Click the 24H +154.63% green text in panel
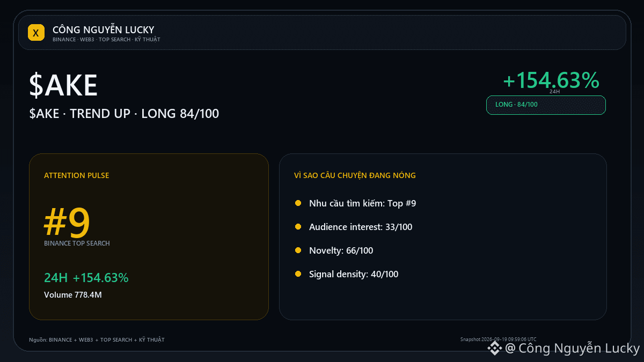The width and height of the screenshot is (644, 362). coord(86,278)
